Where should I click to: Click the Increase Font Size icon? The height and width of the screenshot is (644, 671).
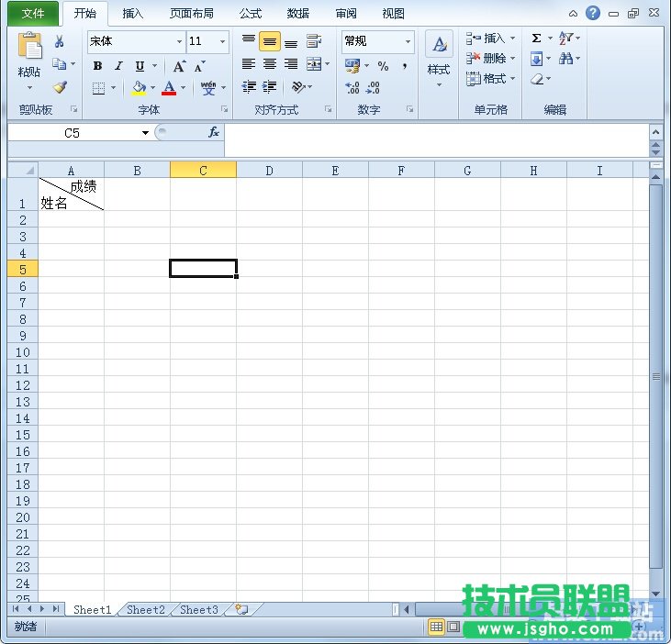click(179, 66)
